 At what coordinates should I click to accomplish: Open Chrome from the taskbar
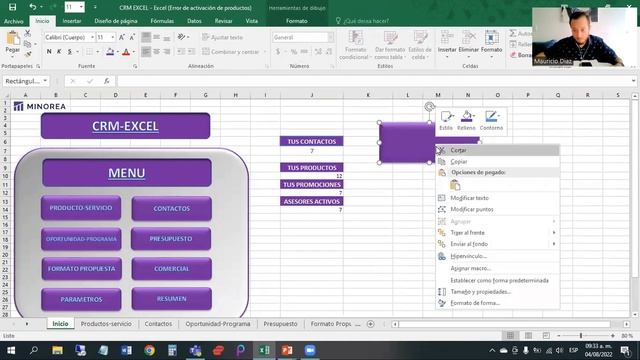point(149,350)
